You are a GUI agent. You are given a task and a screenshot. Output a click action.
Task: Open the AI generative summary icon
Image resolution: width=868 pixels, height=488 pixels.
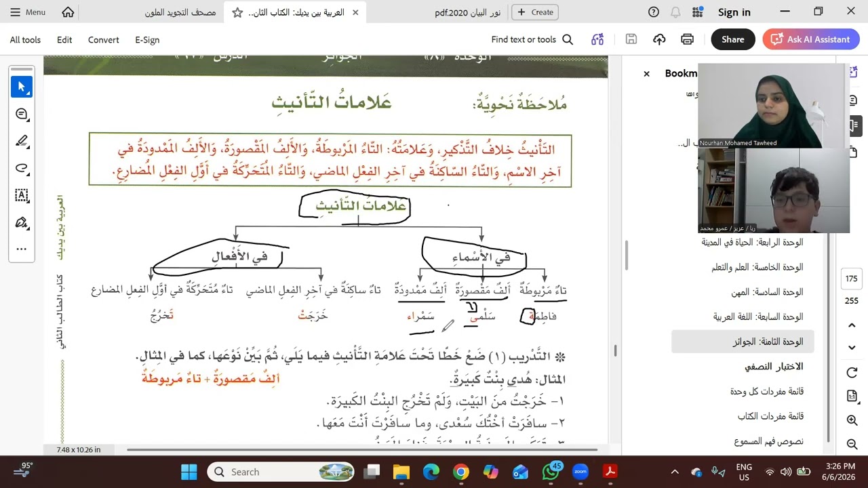(x=597, y=39)
